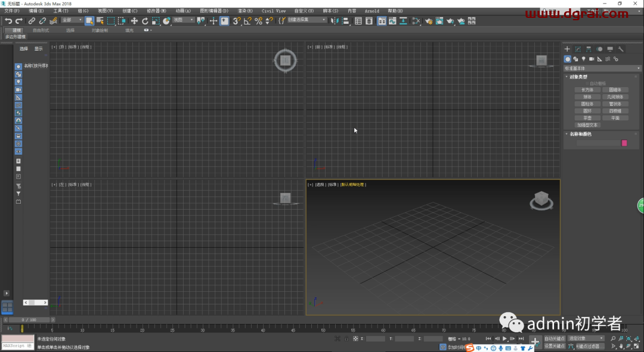Switch to the Motion panel tab

click(599, 49)
